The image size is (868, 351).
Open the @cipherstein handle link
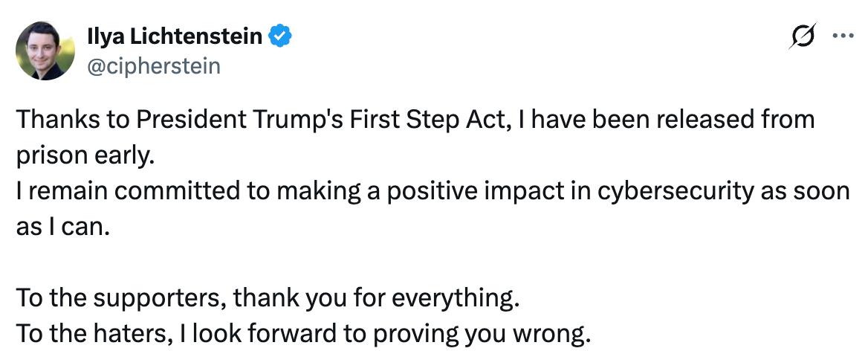[x=154, y=66]
